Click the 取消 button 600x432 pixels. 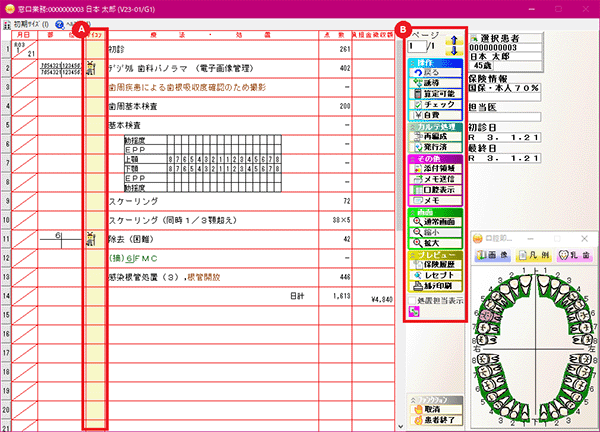pyautogui.click(x=433, y=409)
